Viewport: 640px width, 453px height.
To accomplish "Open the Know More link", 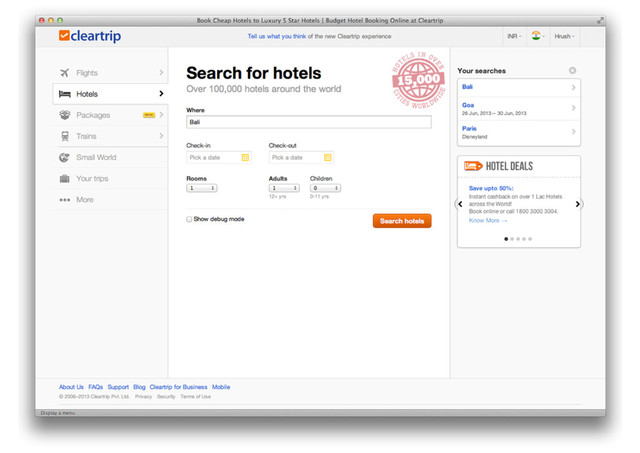I will pos(488,220).
